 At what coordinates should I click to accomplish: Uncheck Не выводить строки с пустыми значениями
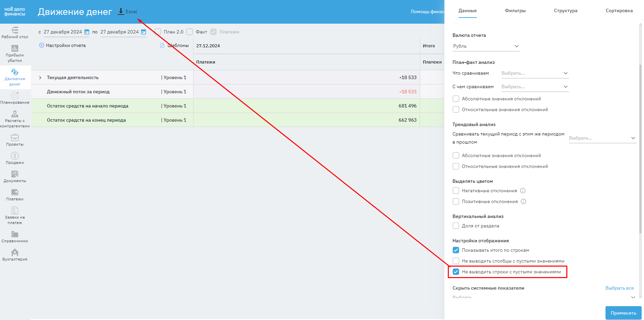[456, 272]
